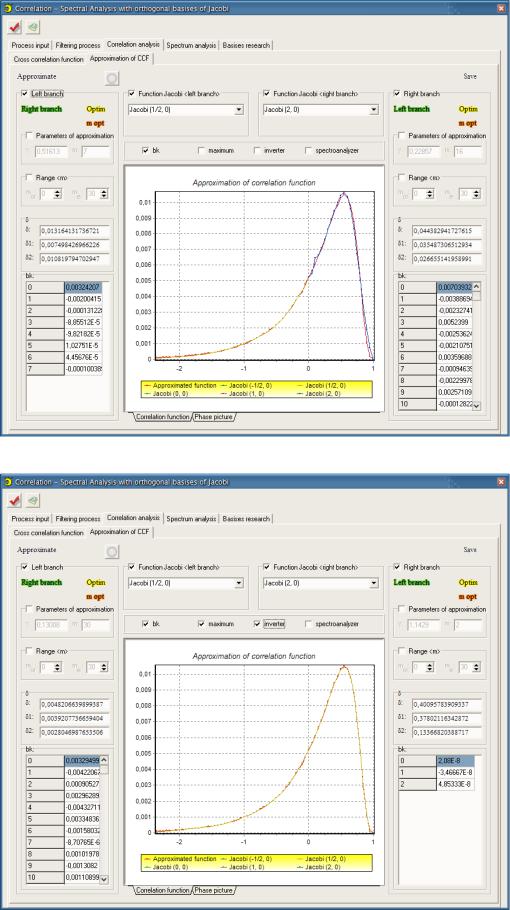
Task: Select Cross correlation function subtab in lower window
Action: 48,533
